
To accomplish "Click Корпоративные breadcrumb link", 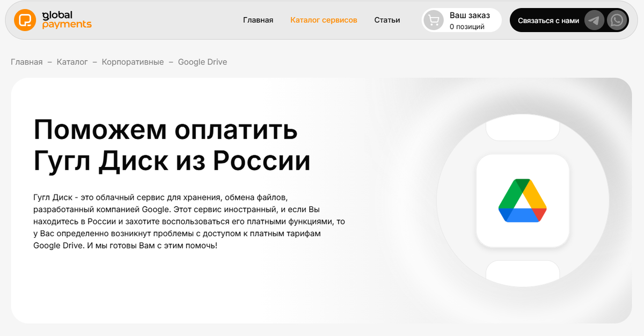I will [133, 62].
